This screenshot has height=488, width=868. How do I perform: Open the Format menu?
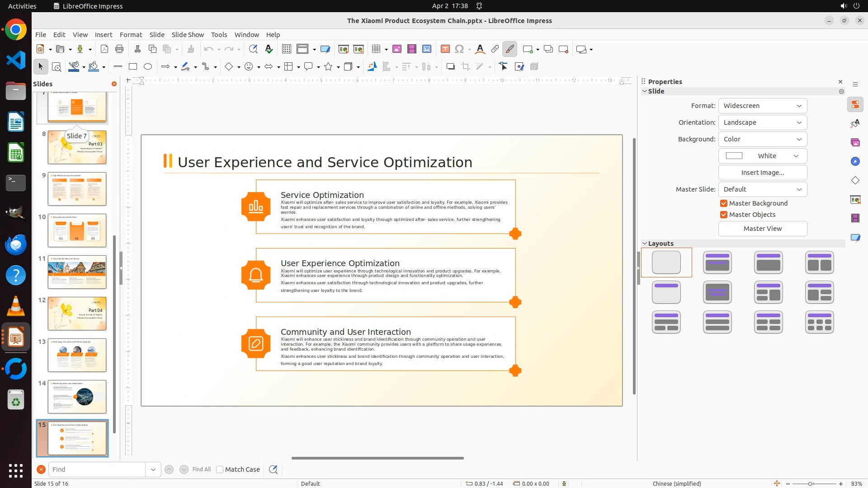pyautogui.click(x=131, y=35)
